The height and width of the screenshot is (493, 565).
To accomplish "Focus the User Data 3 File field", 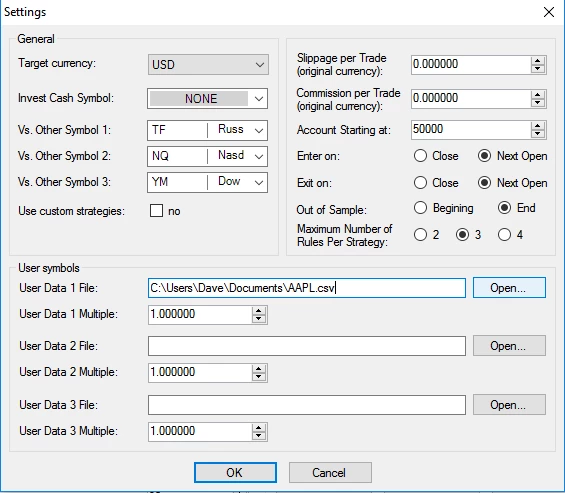I will 307,405.
